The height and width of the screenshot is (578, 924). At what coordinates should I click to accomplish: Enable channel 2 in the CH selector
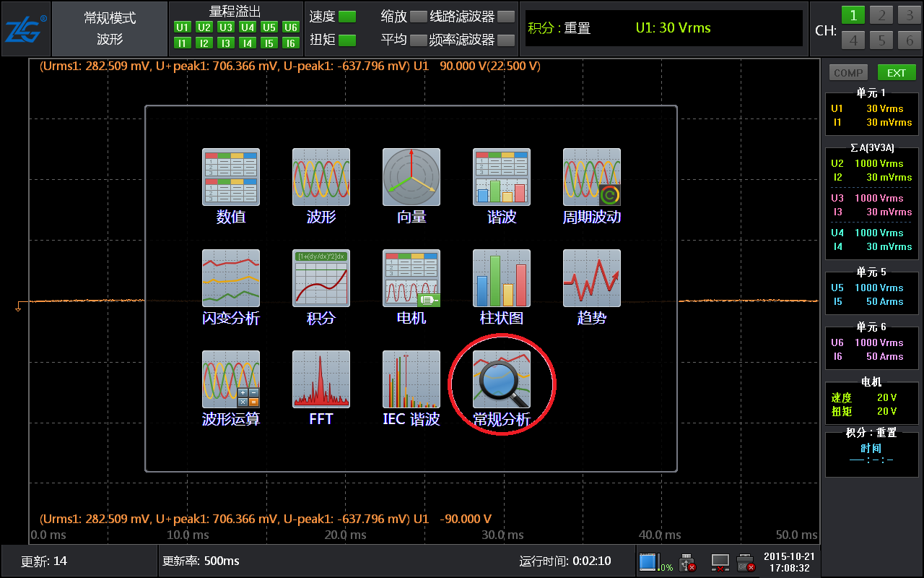click(x=881, y=16)
